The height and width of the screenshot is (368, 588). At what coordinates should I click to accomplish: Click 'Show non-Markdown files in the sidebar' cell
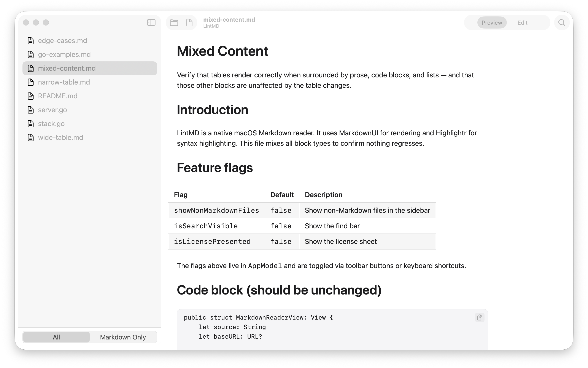[367, 210]
